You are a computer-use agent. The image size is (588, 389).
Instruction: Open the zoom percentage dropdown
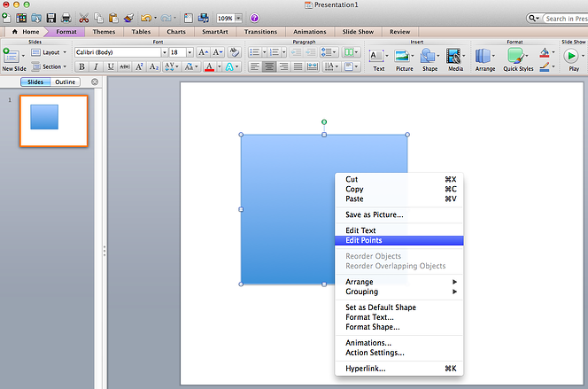pos(239,18)
